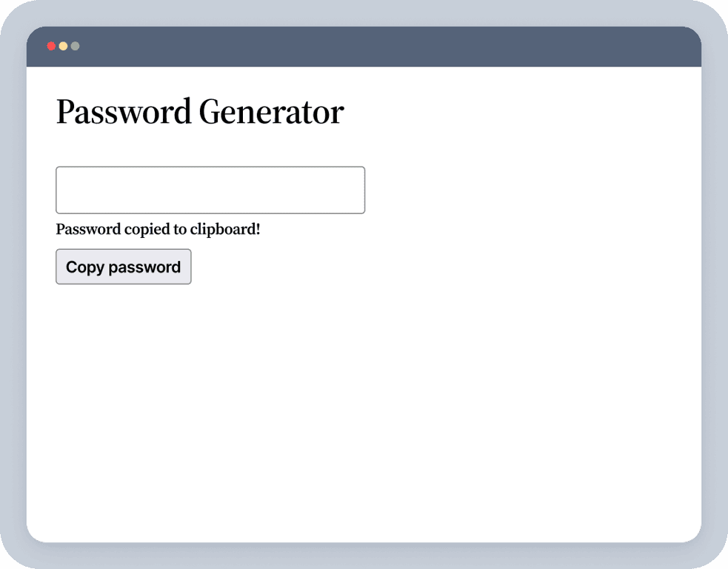
Task: Click the word 'password' on the button
Action: pyautogui.click(x=144, y=267)
